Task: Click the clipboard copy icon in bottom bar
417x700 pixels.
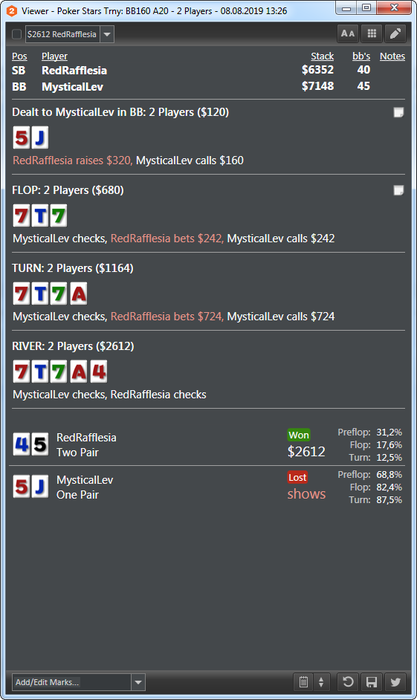Action: tap(303, 682)
